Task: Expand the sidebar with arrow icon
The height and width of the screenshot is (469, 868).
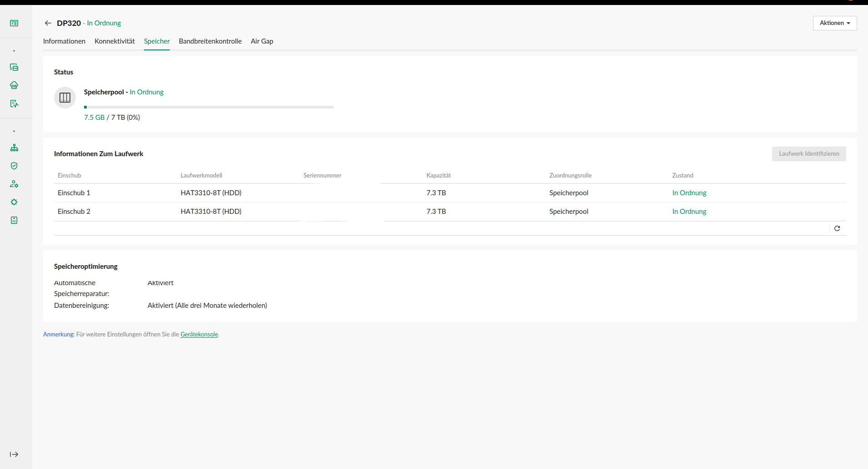Action: click(14, 454)
